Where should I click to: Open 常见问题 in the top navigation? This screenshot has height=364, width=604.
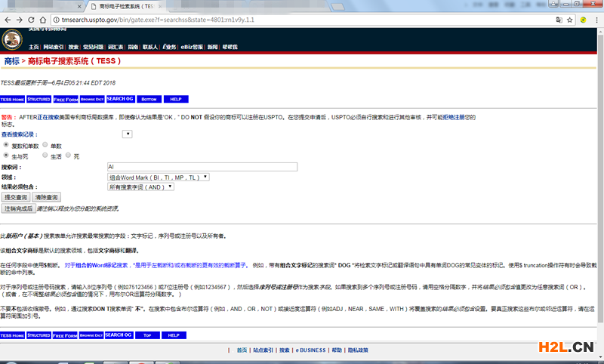click(93, 47)
